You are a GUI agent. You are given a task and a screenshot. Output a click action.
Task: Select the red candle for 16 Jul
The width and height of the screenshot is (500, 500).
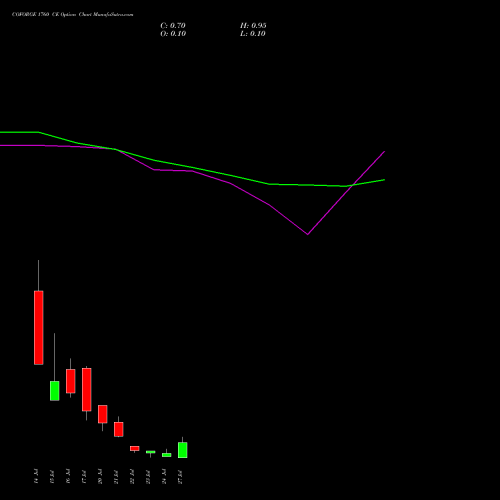pyautogui.click(x=71, y=381)
